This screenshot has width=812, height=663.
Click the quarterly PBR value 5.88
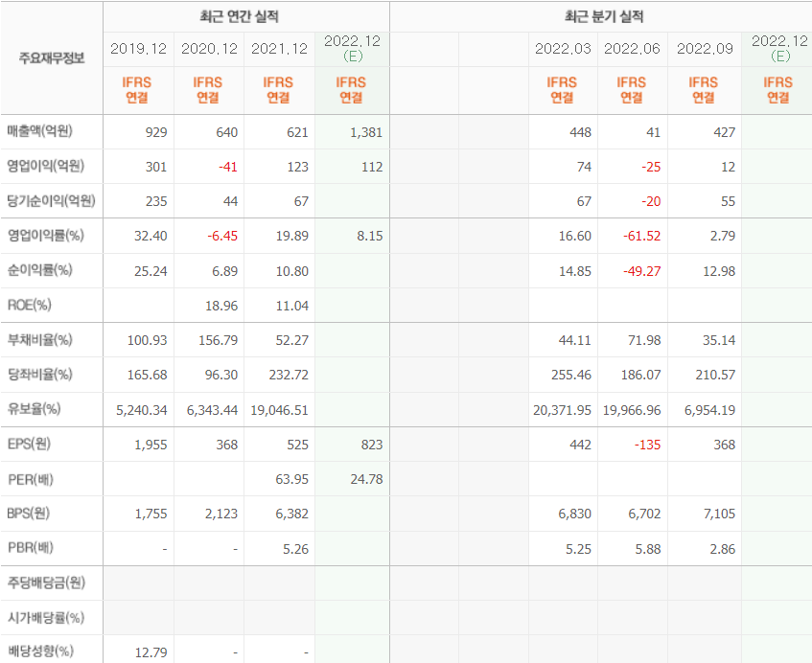pos(648,549)
